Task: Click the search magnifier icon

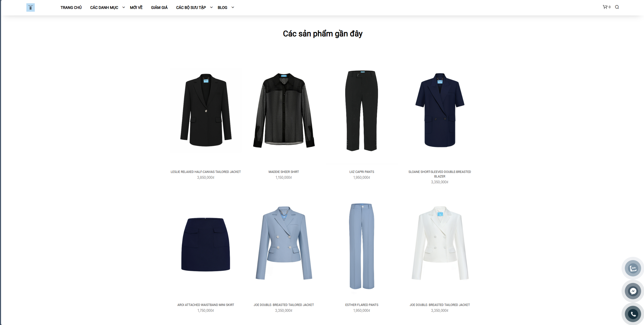Action: [617, 7]
